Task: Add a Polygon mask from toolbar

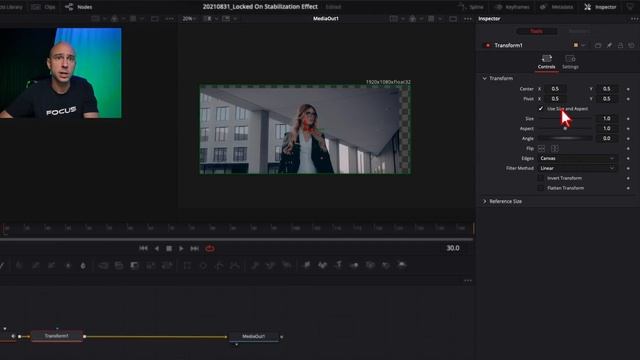Action: 219,266
